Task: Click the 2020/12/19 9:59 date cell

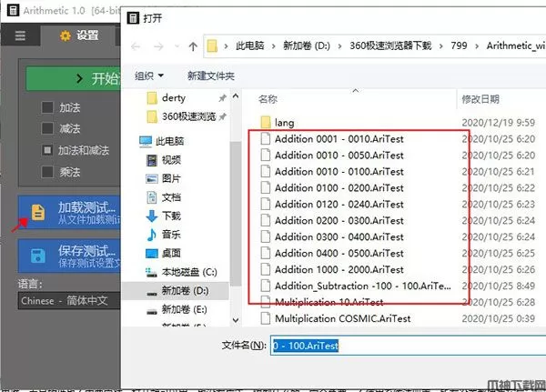Action: point(499,123)
